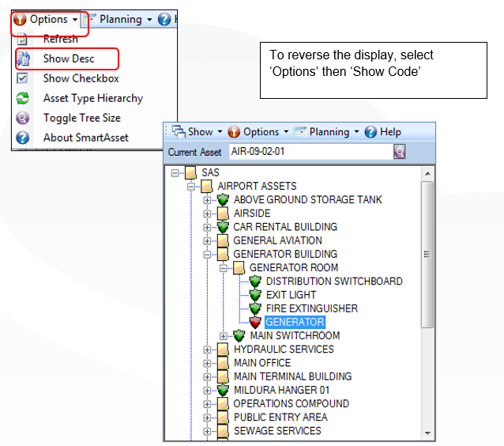Click the folder icon beside MAIN OFFICE
The image size is (504, 446).
point(223,363)
